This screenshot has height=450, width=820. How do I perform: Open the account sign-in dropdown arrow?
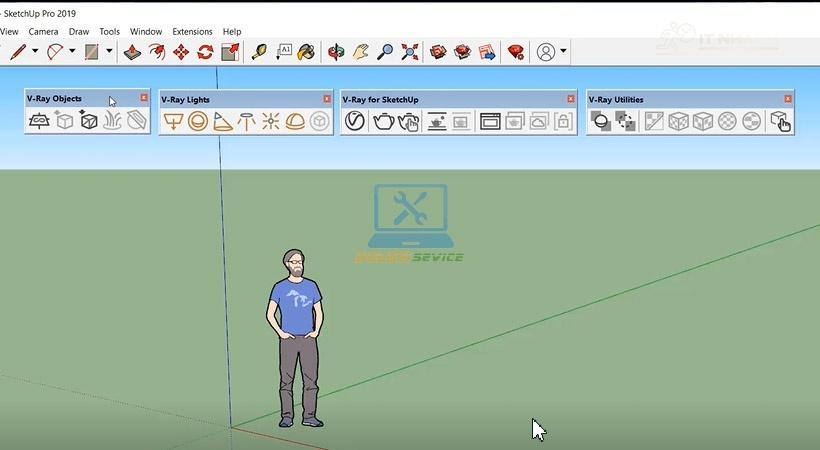coord(563,51)
